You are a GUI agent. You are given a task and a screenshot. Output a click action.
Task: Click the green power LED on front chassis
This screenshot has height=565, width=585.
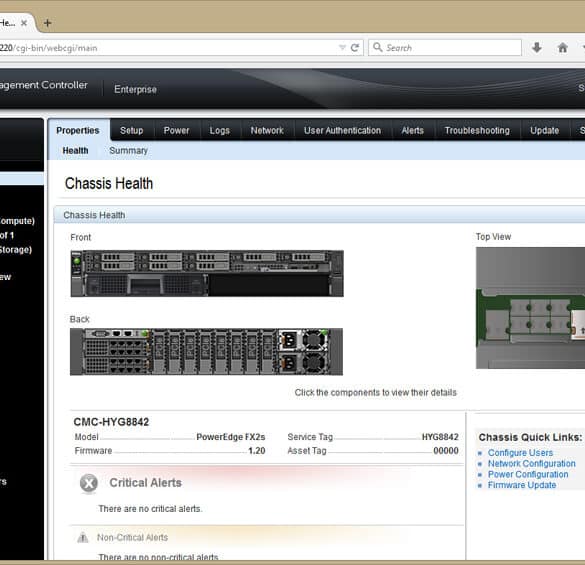[77, 261]
